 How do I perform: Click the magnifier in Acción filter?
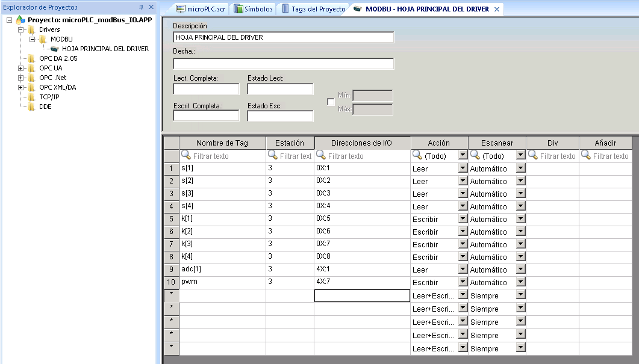click(x=417, y=155)
